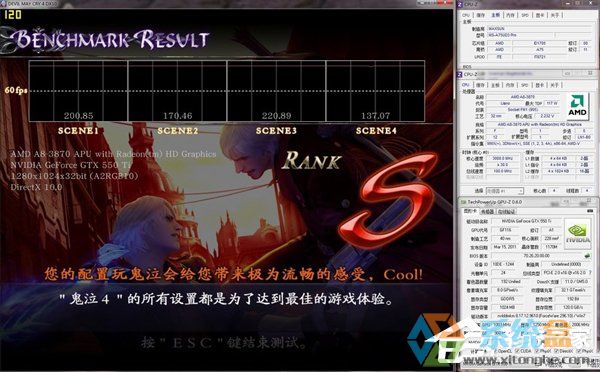
Task: Click the yellow 120 FPS counter
Action: click(x=13, y=15)
